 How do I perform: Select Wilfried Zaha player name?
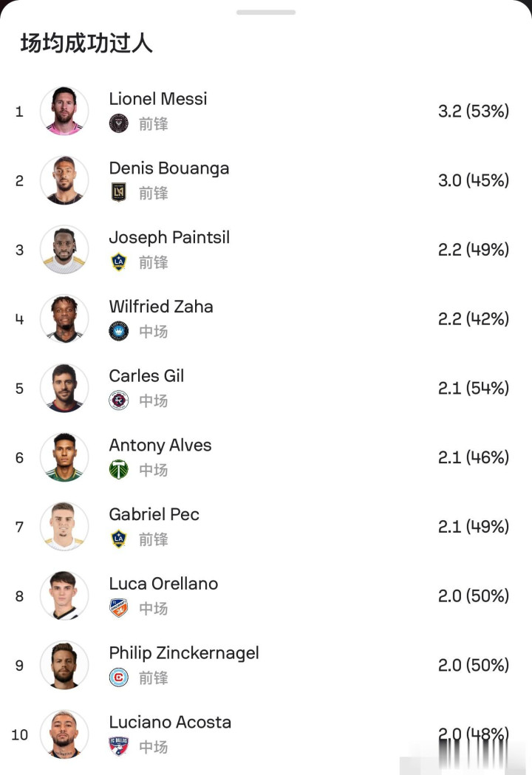tap(161, 307)
